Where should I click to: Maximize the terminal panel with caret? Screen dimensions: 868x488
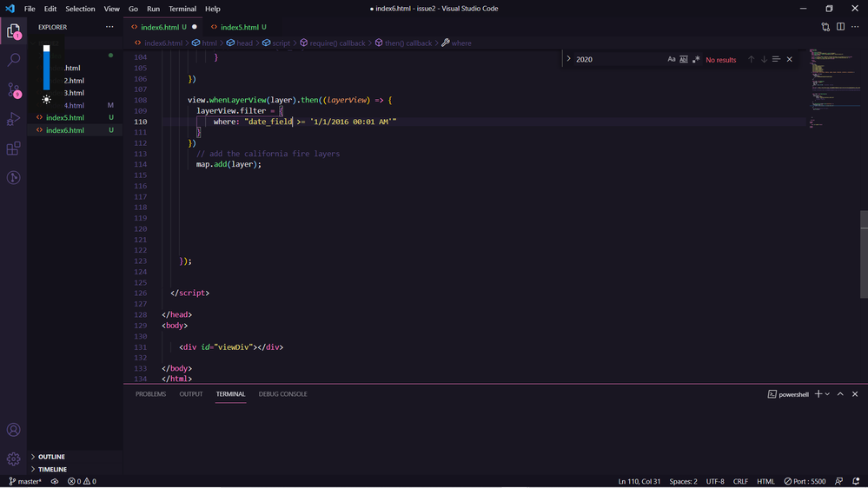[x=840, y=394]
